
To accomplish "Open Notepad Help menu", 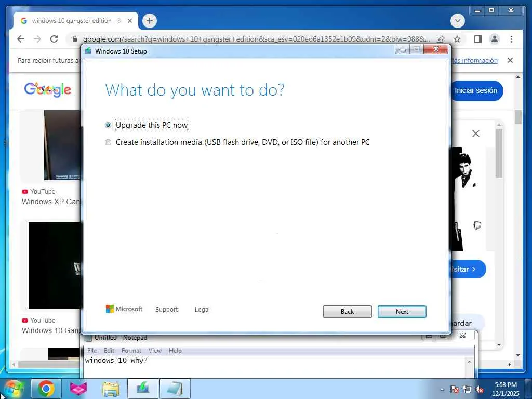I will 175,351.
